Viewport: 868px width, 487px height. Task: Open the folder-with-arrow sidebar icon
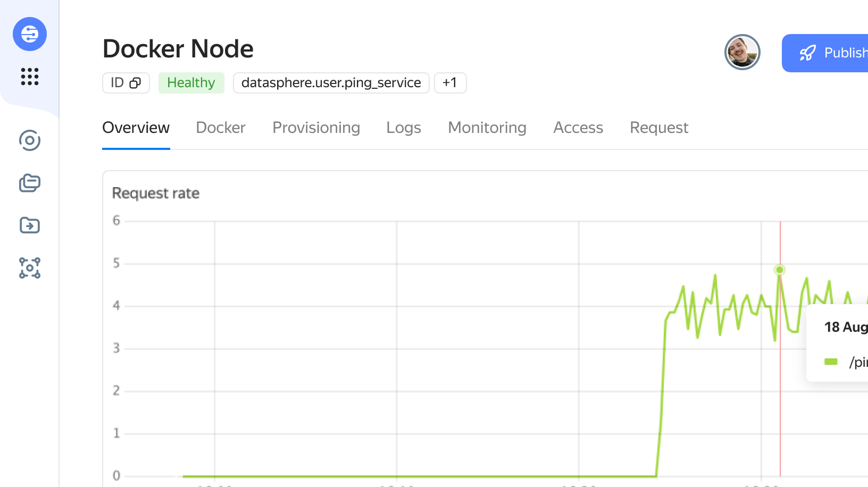coord(30,225)
